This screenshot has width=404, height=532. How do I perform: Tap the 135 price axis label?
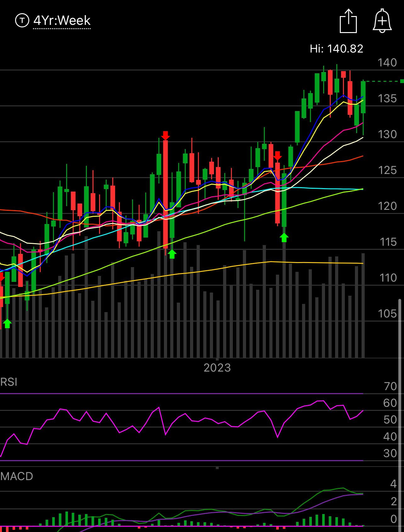coord(387,98)
